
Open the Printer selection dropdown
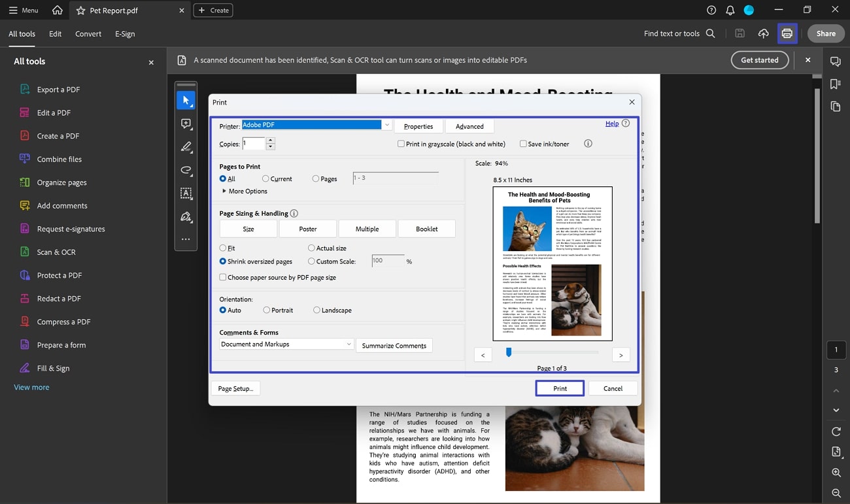[x=386, y=124]
